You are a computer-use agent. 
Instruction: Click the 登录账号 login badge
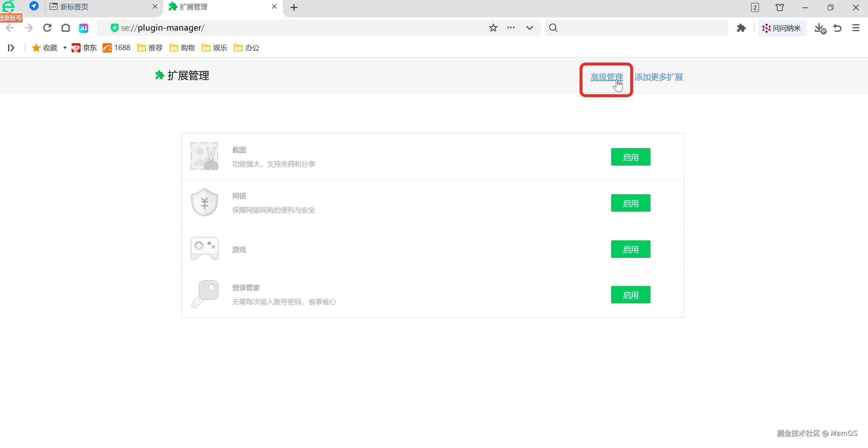[x=11, y=18]
